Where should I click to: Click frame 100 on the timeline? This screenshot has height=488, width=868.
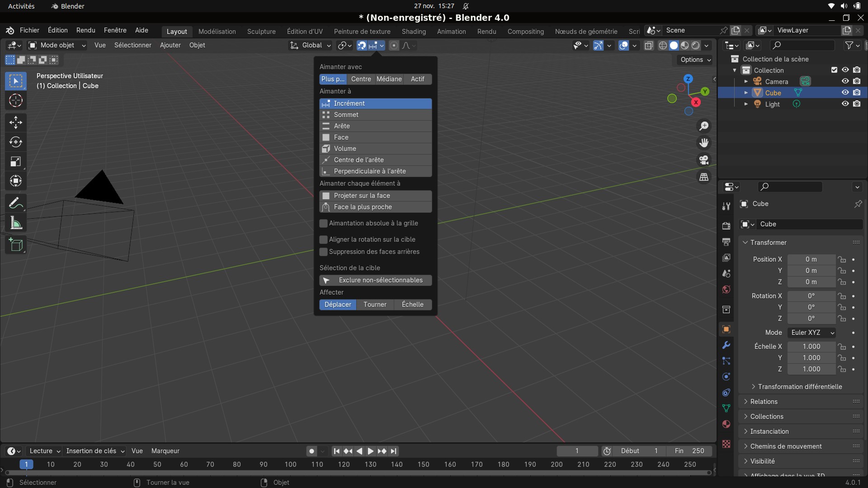coord(290,465)
